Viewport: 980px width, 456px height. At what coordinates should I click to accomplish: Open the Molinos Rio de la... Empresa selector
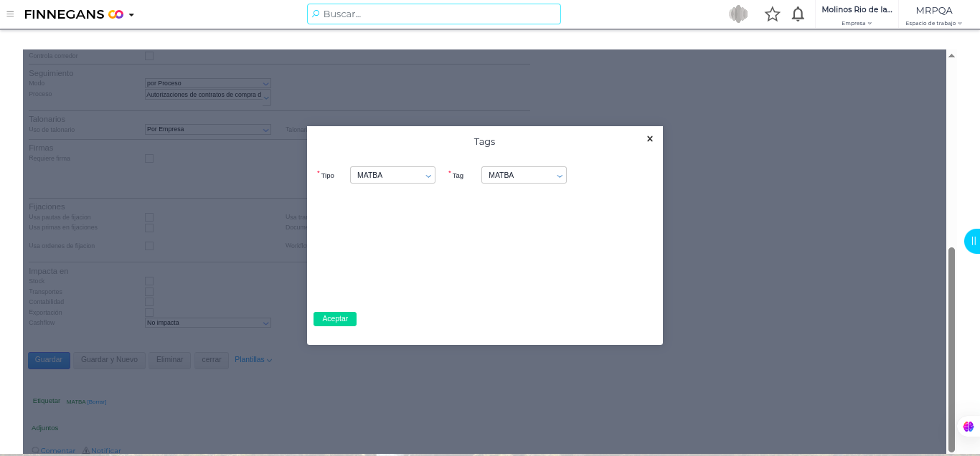tap(857, 14)
